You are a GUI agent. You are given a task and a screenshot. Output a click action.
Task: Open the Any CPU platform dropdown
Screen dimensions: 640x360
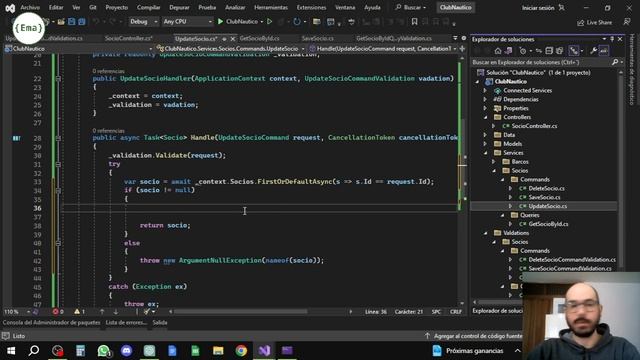coord(187,22)
